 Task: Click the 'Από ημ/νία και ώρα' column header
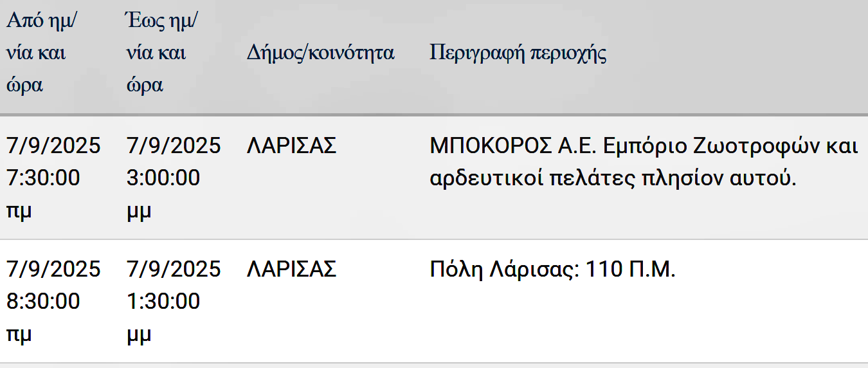[42, 53]
